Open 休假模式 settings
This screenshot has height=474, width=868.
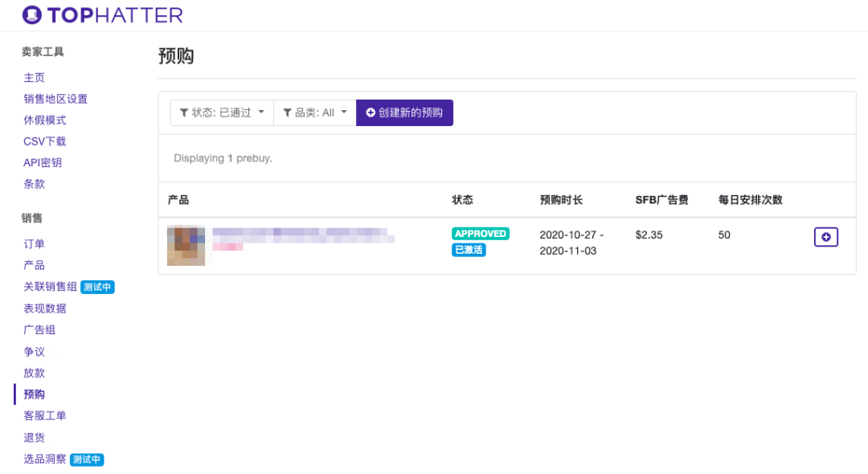[44, 120]
